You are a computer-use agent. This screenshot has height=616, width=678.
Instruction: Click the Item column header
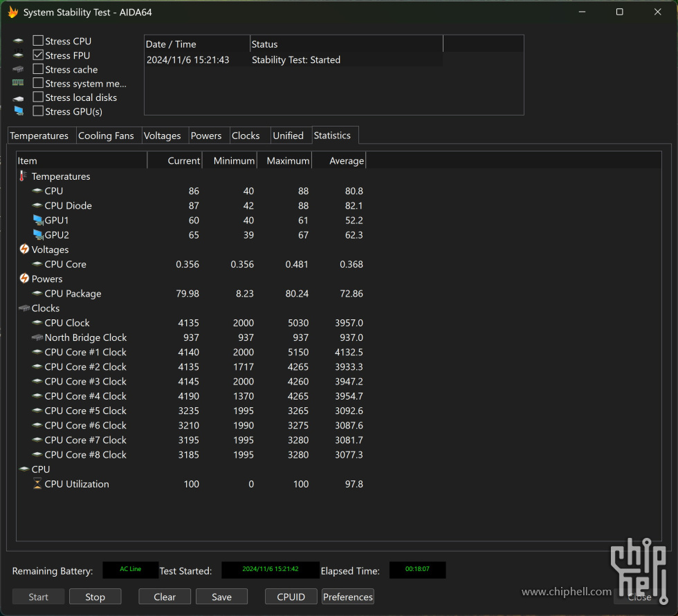(82, 160)
